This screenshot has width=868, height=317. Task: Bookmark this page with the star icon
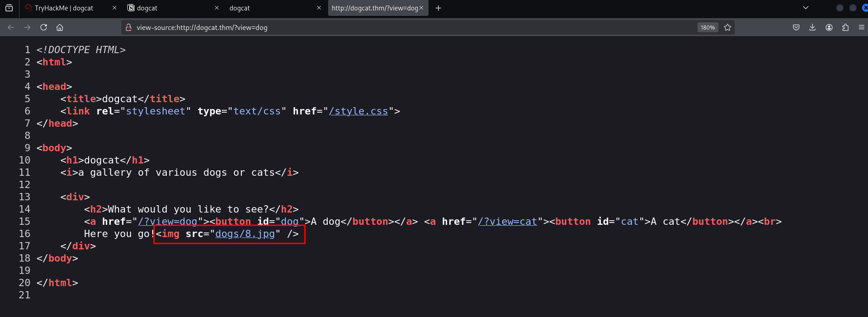728,27
